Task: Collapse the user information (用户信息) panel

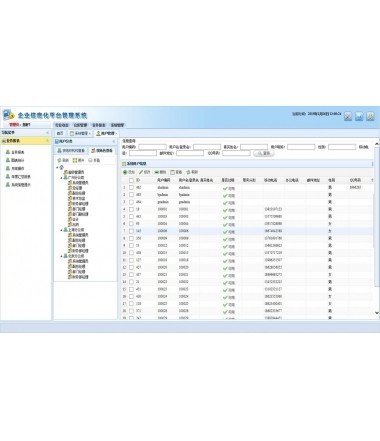Action: tap(114, 141)
